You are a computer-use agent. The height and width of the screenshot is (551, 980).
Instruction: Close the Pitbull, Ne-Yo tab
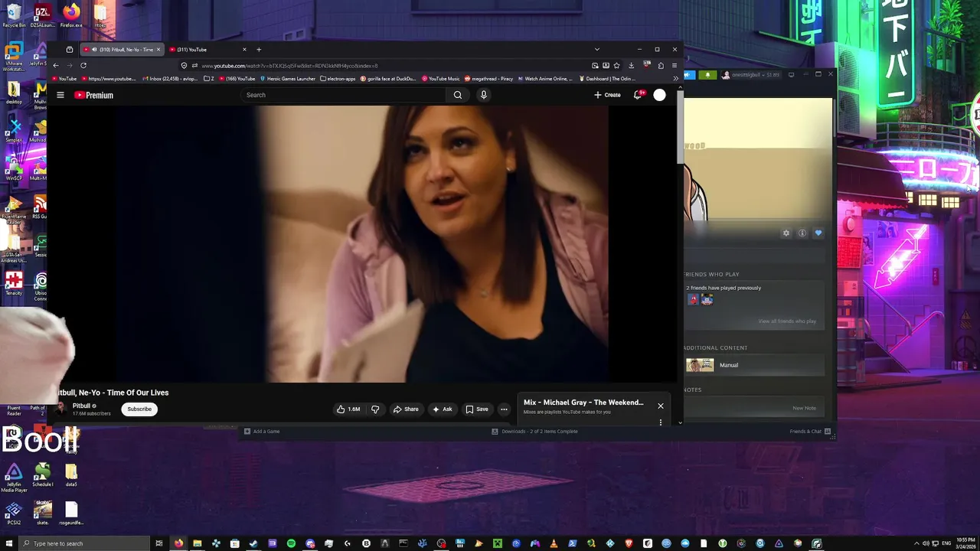coord(158,50)
